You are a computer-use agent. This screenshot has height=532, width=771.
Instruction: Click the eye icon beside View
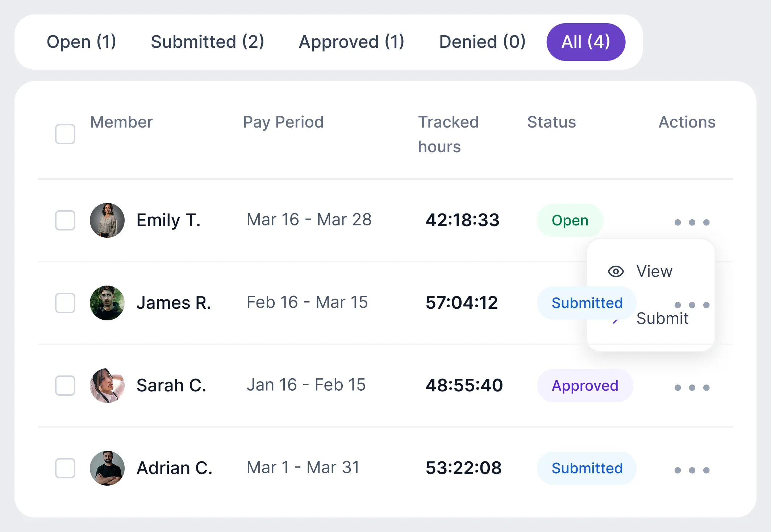coord(616,271)
